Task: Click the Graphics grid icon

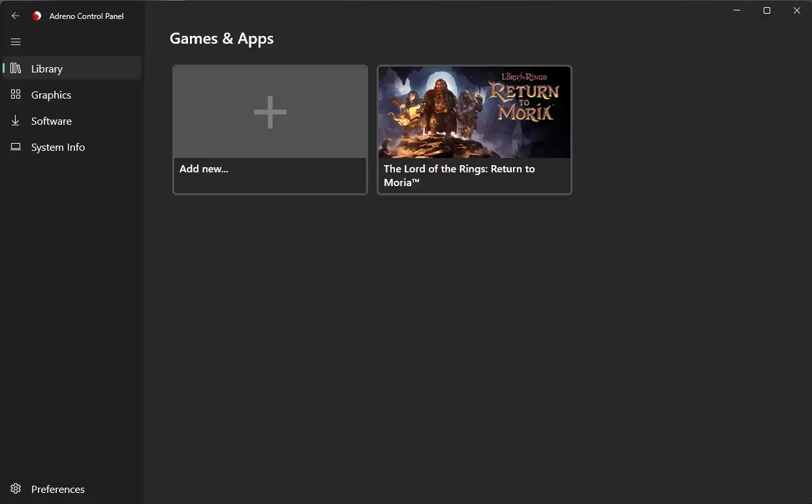Action: (16, 95)
